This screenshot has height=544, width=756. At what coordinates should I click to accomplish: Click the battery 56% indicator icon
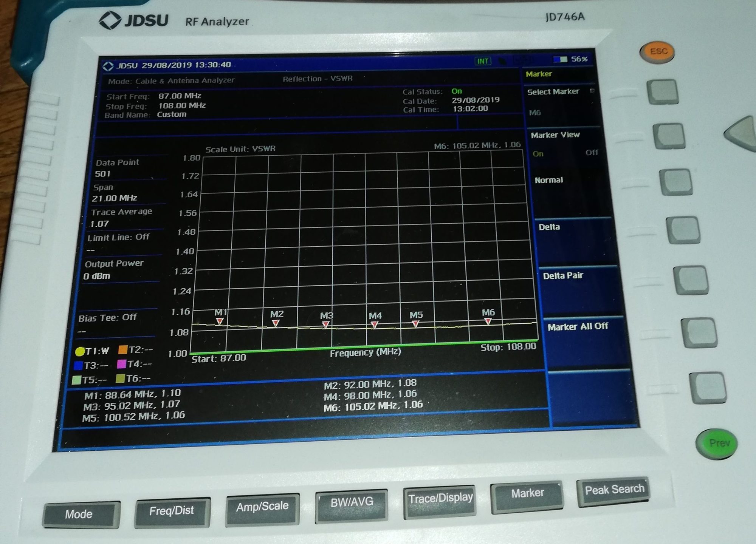click(560, 60)
